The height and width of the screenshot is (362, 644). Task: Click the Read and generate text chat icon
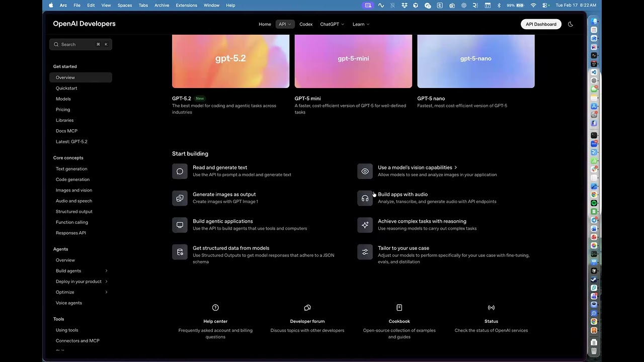[180, 171]
